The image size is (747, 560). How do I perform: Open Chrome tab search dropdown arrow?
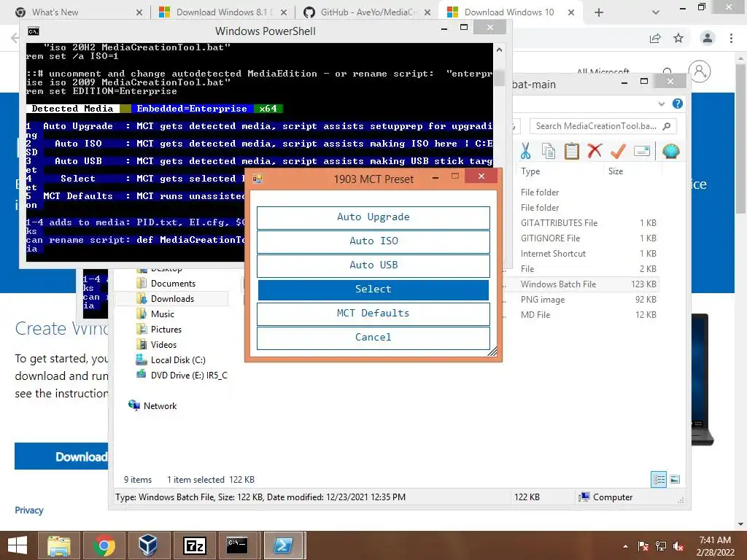tap(656, 12)
